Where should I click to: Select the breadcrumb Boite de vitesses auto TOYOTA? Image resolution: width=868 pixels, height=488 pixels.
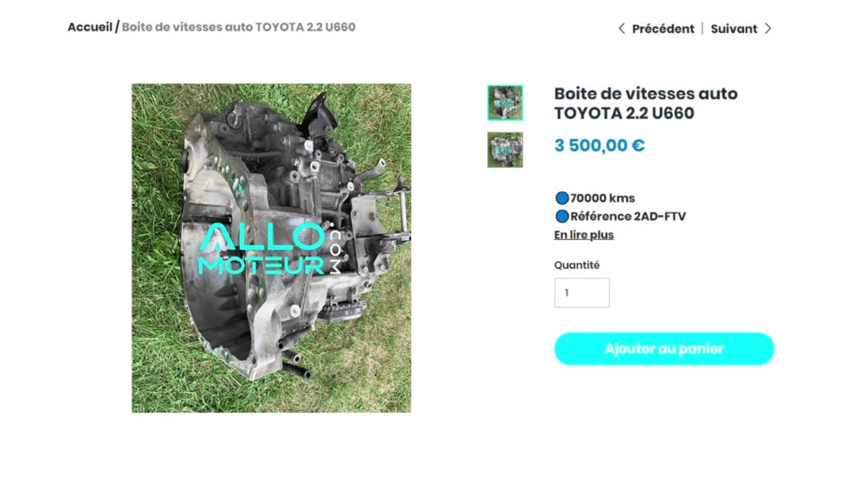pos(239,27)
